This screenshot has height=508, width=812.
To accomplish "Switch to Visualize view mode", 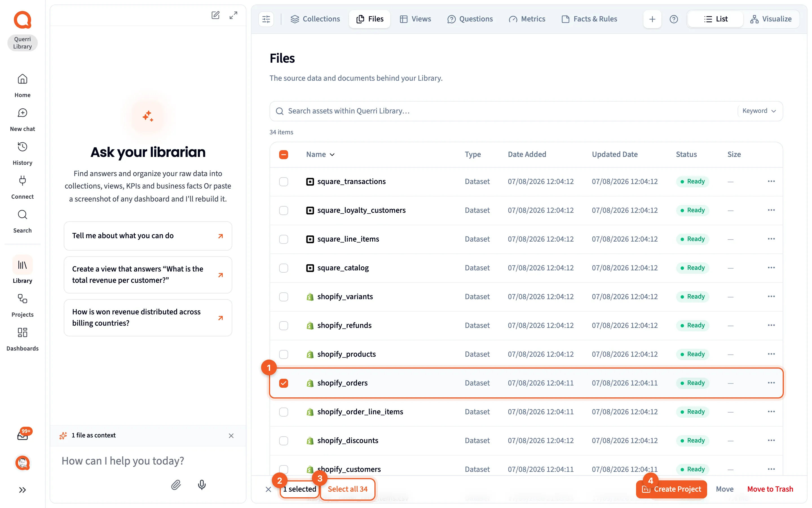I will point(771,19).
